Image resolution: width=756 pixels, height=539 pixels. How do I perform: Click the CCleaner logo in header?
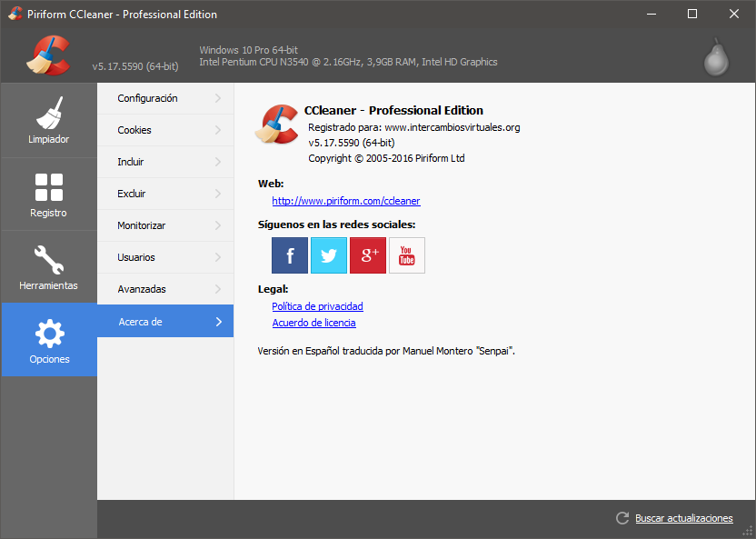(x=48, y=55)
